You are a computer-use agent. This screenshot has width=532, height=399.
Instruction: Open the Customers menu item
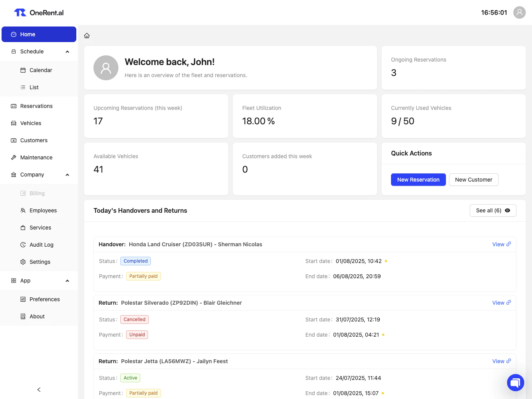click(x=39, y=140)
